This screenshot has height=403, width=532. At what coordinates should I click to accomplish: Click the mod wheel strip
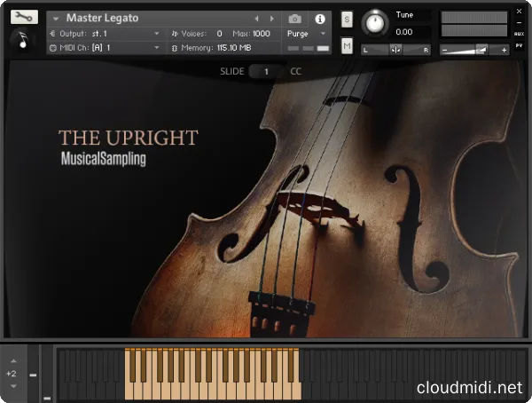click(x=47, y=374)
